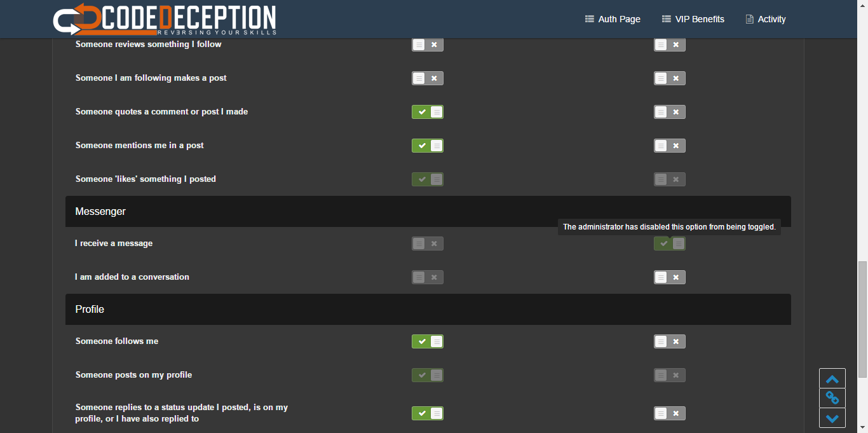Image resolution: width=868 pixels, height=433 pixels.
Task: Click the scroll-down chevron button
Action: pyautogui.click(x=832, y=418)
